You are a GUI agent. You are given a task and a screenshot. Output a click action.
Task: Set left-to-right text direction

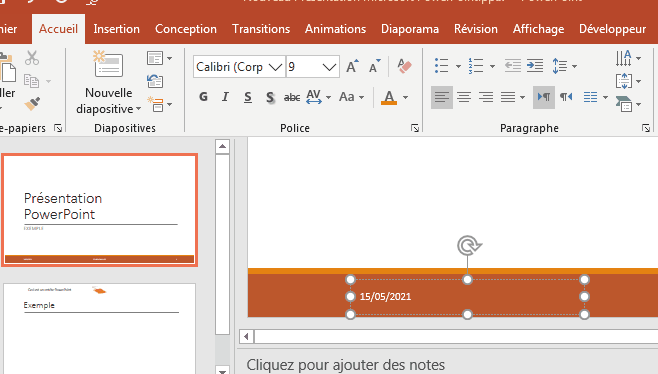pyautogui.click(x=544, y=97)
